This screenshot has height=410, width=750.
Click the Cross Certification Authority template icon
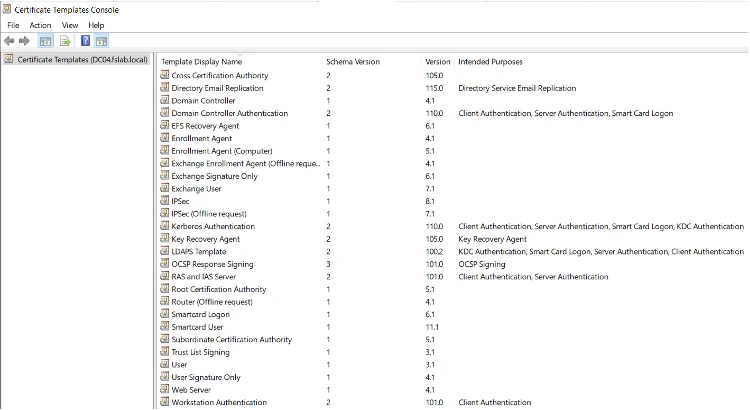(165, 75)
